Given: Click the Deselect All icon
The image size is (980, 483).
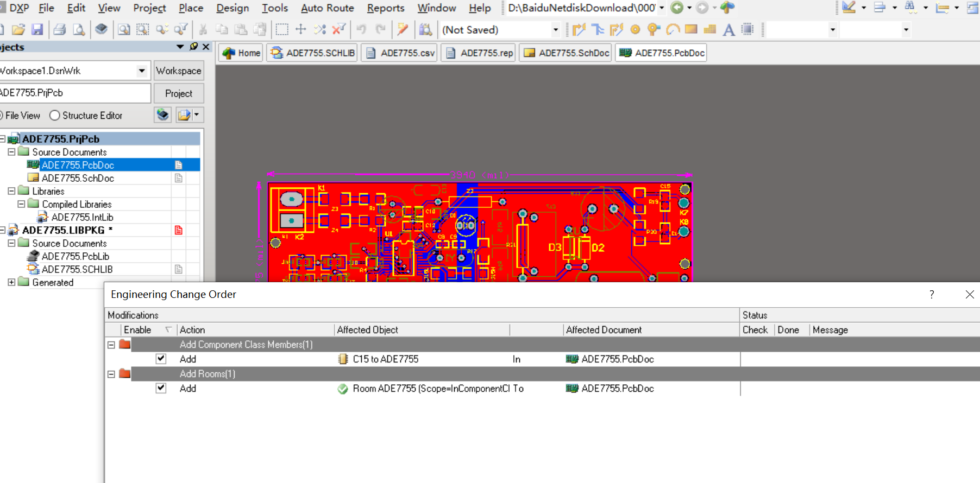Looking at the screenshot, I should (320, 29).
